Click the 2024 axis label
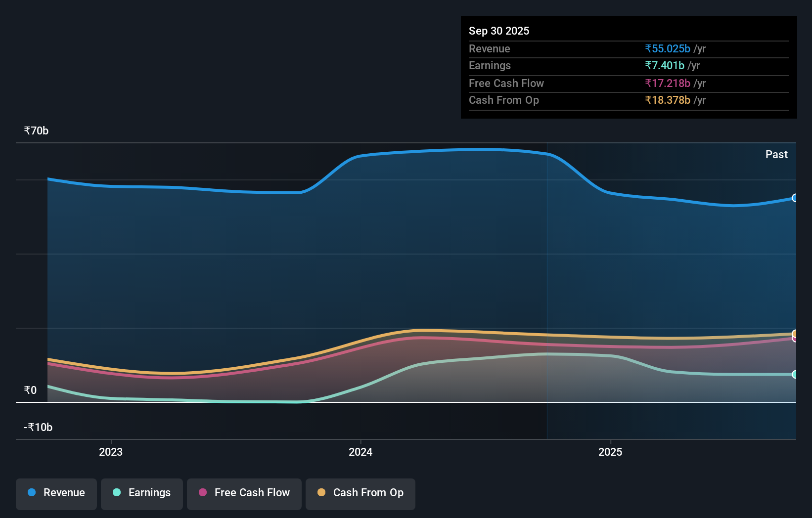812x518 pixels. click(x=361, y=452)
